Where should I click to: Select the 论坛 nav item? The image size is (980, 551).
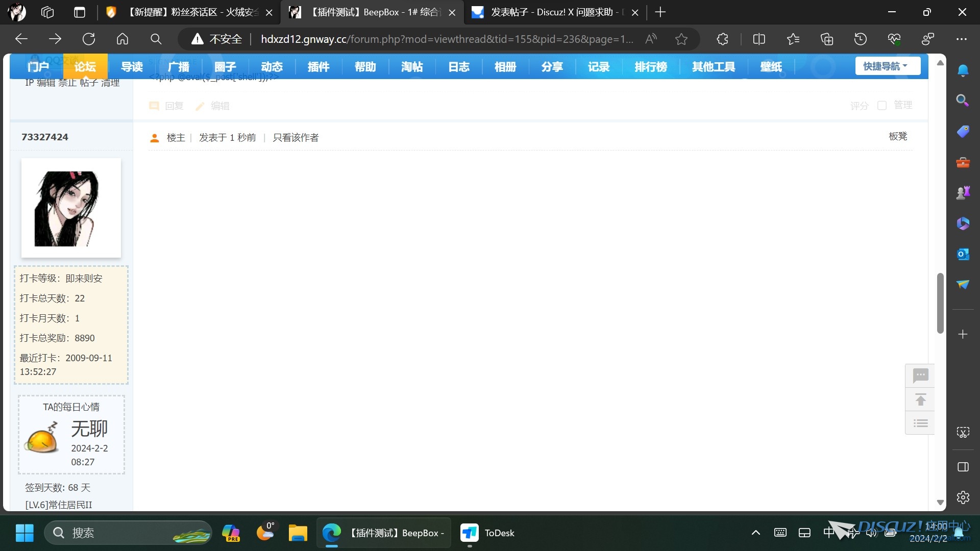click(x=85, y=67)
